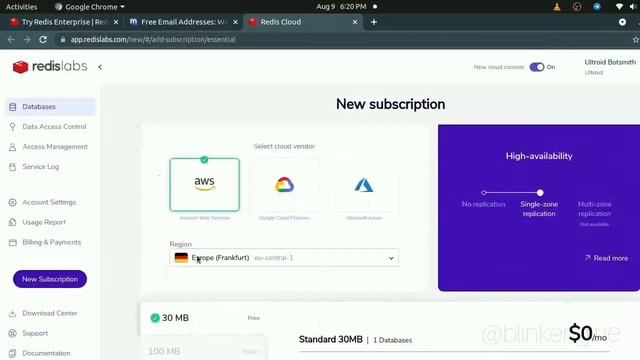Go back in browser history
640x360 pixels.
click(x=11, y=40)
